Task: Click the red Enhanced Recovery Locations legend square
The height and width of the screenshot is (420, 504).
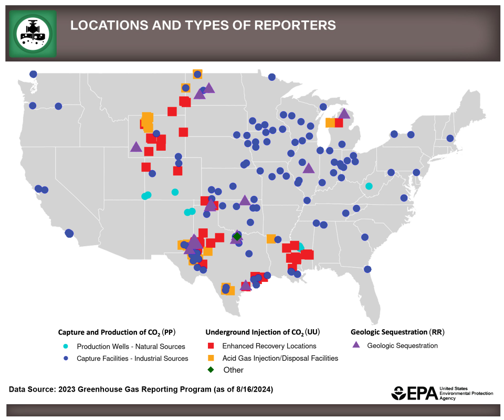Action: point(210,346)
